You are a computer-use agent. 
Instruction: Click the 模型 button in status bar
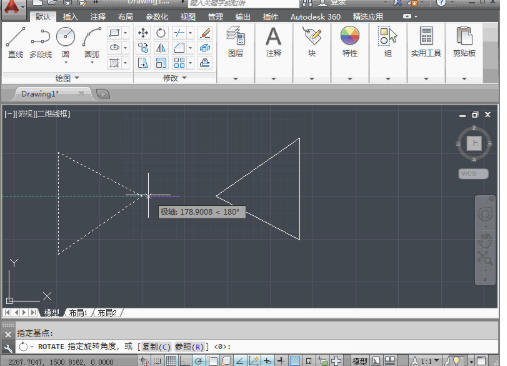click(360, 361)
